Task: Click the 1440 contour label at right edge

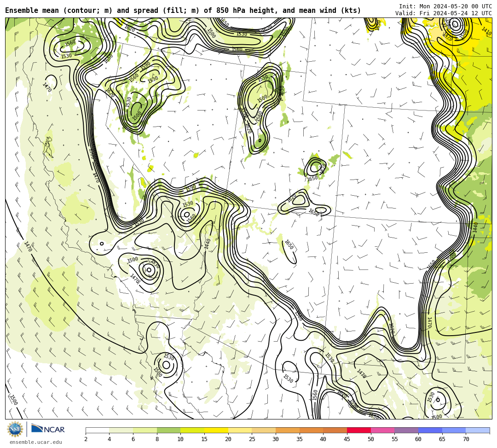Action: 475,227
